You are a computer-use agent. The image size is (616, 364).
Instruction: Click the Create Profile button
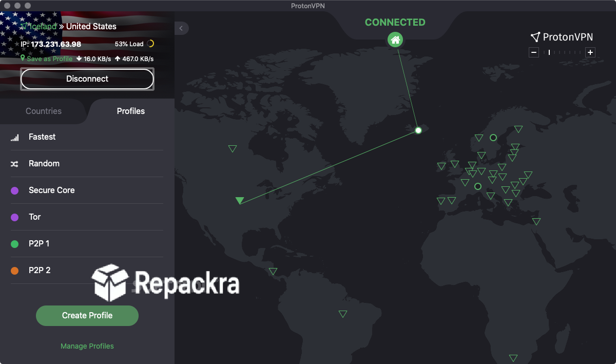[x=87, y=316]
